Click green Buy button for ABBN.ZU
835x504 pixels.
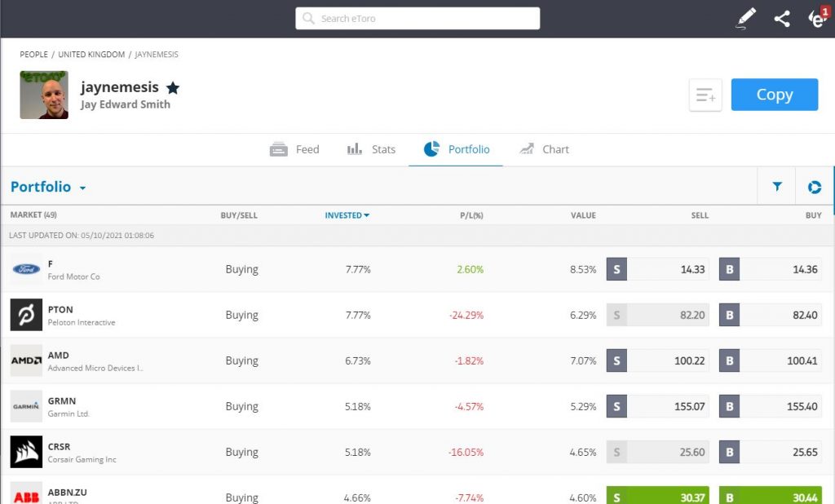[x=770, y=496]
